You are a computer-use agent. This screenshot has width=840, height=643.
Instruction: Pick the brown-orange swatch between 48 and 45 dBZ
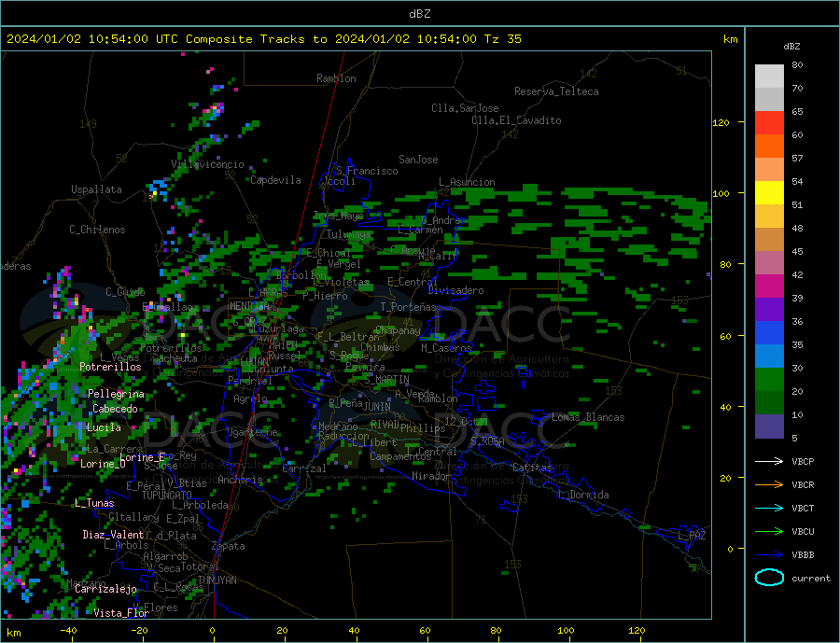coord(769,240)
